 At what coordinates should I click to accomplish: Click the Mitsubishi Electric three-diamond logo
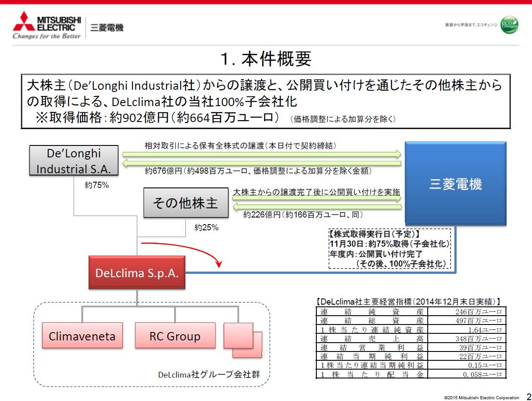24,22
